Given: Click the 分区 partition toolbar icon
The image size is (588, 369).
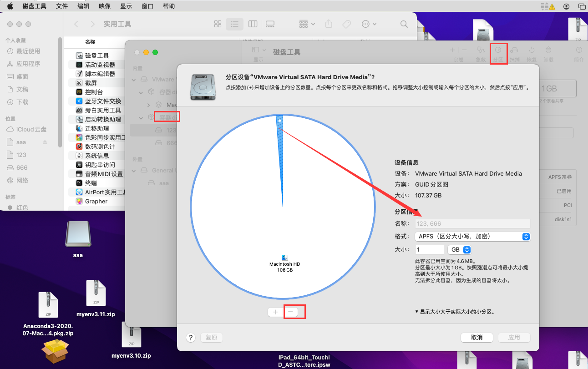Looking at the screenshot, I should coord(498,53).
